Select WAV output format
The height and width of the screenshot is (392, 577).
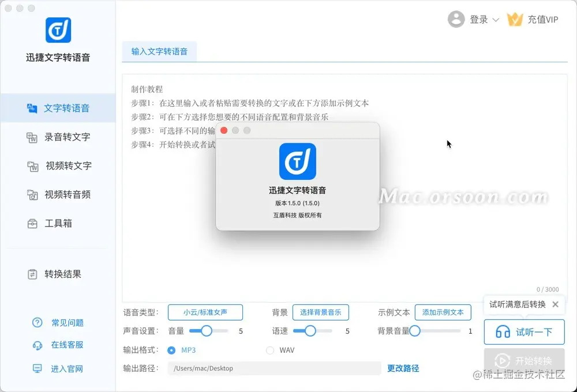[x=270, y=350]
